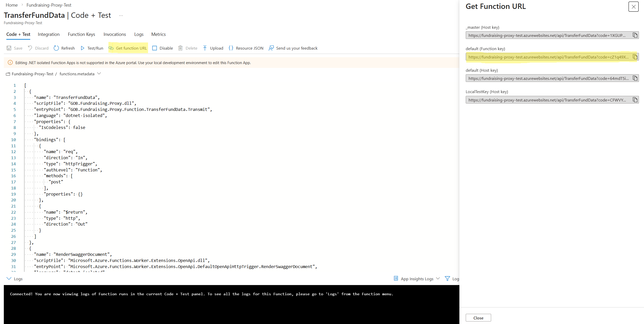This screenshot has height=324, width=644.
Task: Collapse the Logs panel
Action: pyautogui.click(x=9, y=279)
